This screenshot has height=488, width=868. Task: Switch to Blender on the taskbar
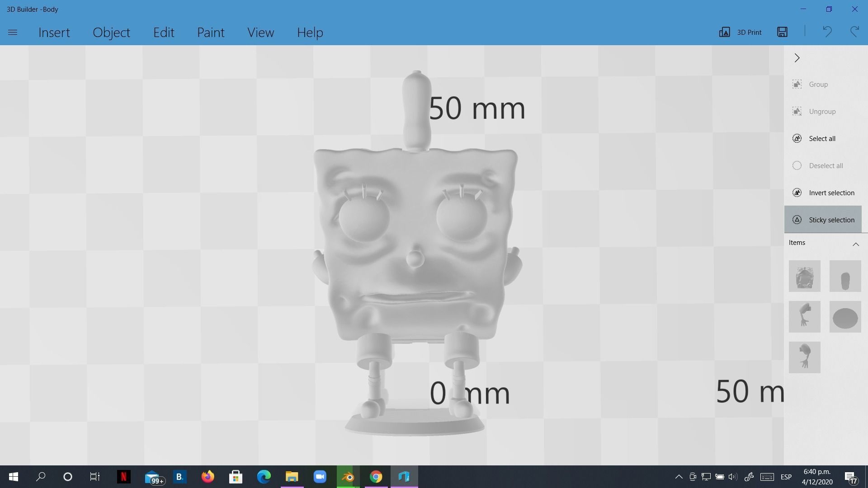(x=348, y=477)
